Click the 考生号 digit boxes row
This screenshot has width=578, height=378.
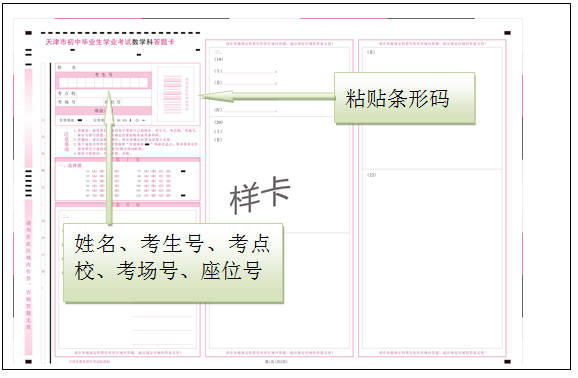[104, 83]
